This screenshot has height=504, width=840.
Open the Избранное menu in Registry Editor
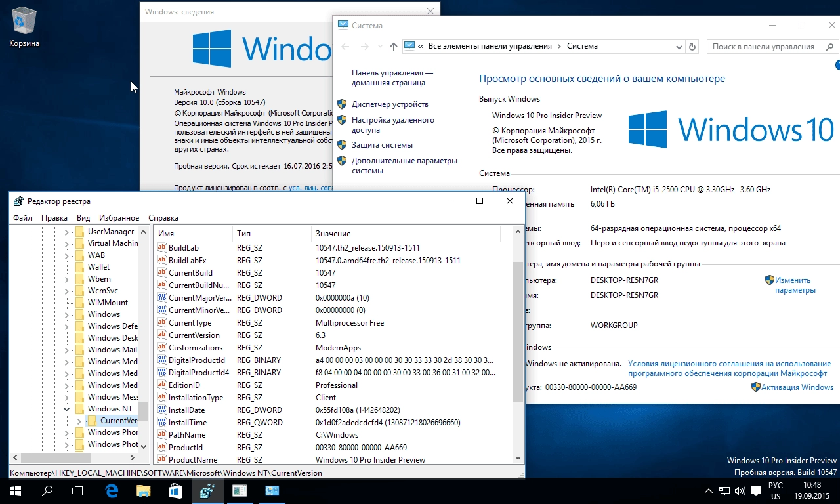pyautogui.click(x=119, y=218)
